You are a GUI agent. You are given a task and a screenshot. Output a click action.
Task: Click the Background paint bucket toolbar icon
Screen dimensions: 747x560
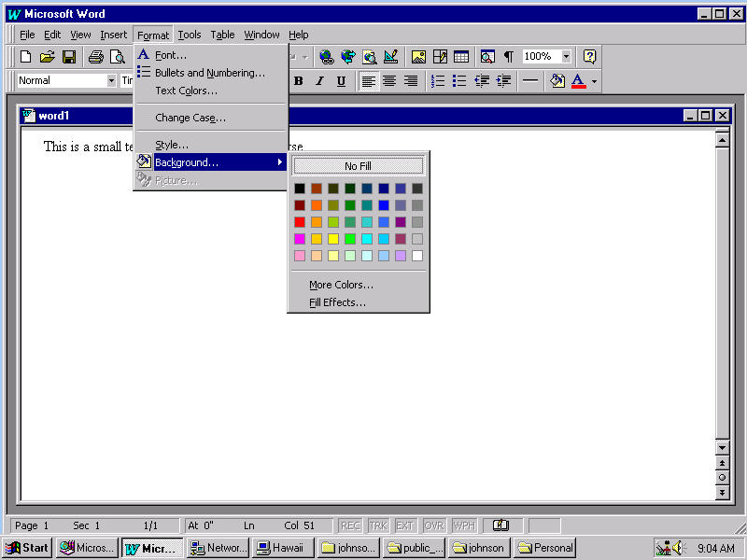557,81
